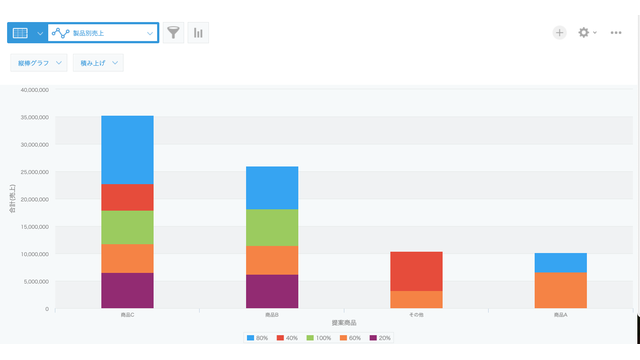The width and height of the screenshot is (640, 360).
Task: Open the filter funnel icon
Action: [x=173, y=33]
